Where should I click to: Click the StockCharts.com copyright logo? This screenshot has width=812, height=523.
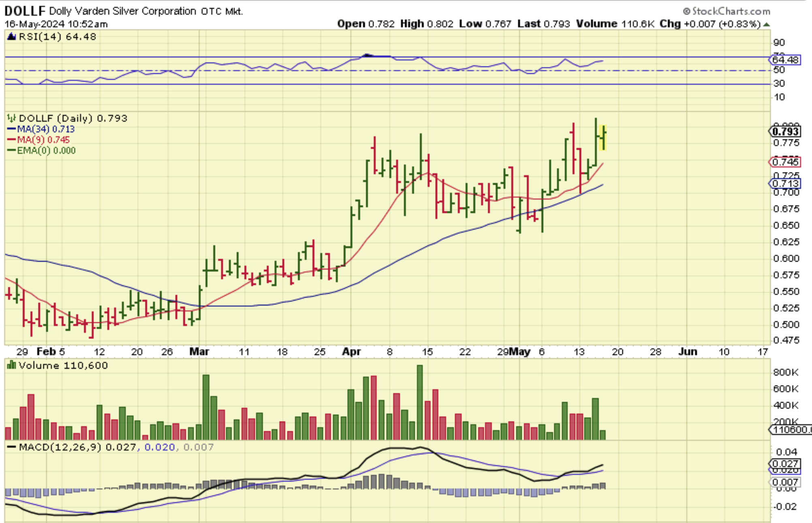(727, 11)
